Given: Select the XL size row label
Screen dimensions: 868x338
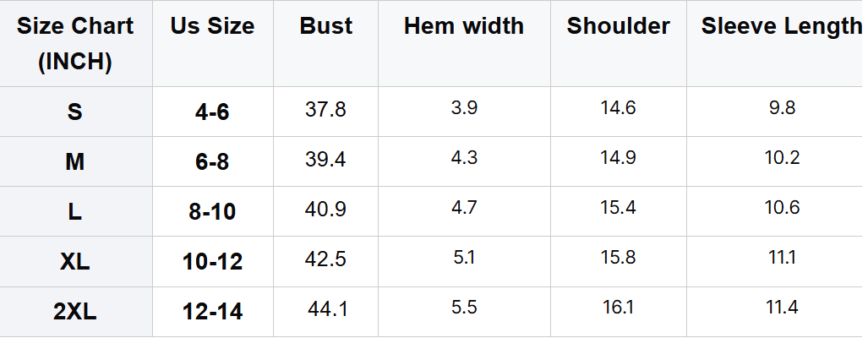Looking at the screenshot, I should coord(75,262).
